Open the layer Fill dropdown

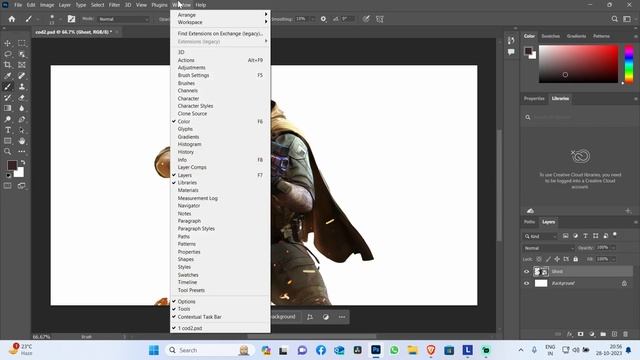[x=613, y=259]
